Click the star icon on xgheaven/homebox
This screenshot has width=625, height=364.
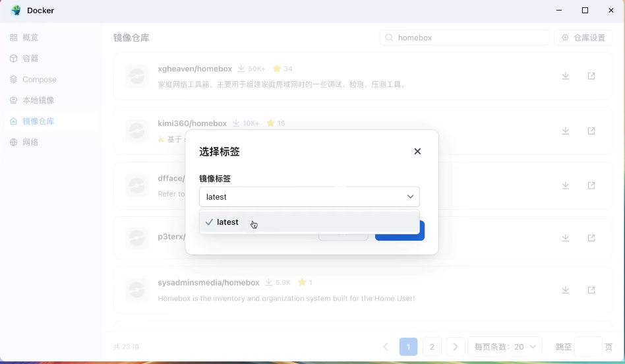[x=277, y=69]
